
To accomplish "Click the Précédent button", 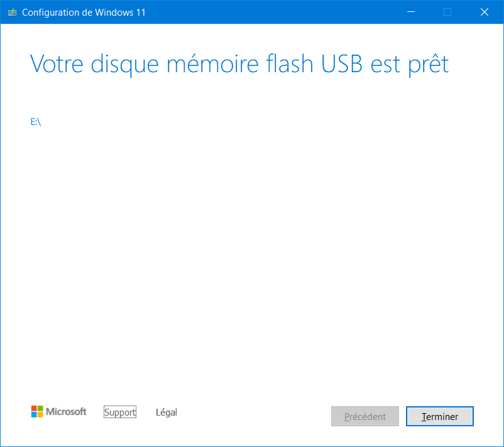I will (x=365, y=416).
